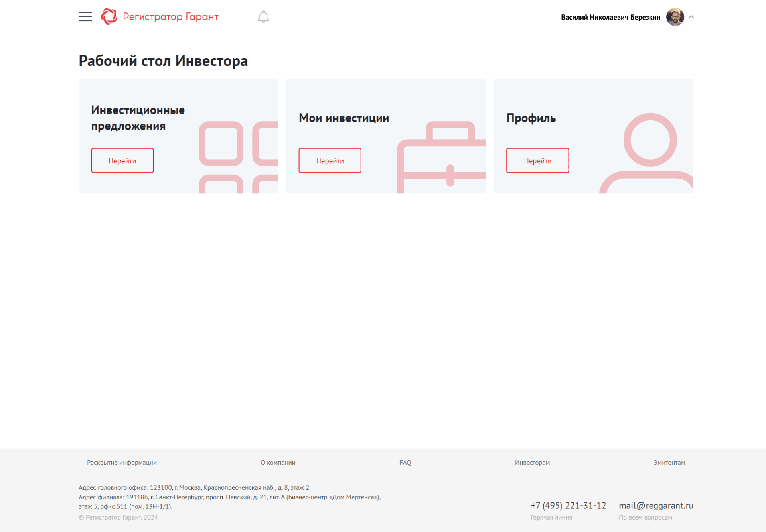Click the Инвестиционные предложения card title
This screenshot has height=532, width=766.
click(x=138, y=118)
